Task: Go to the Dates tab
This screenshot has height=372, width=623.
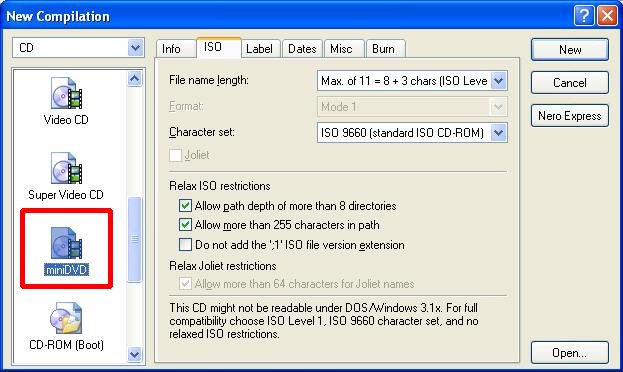Action: tap(302, 49)
